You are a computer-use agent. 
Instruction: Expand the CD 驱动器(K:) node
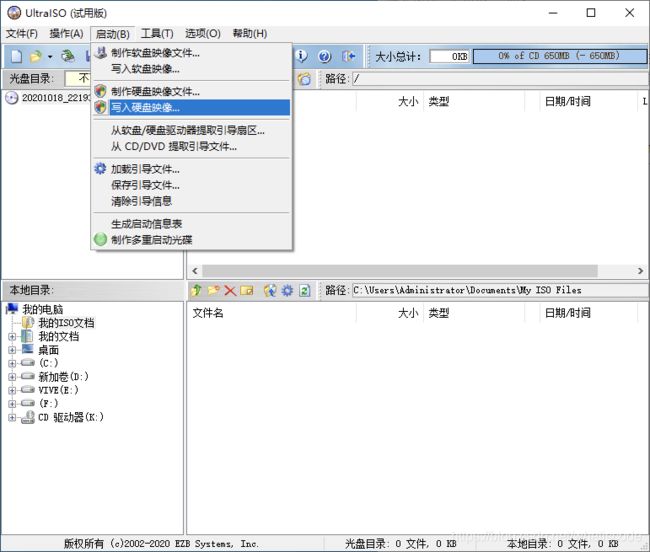pyautogui.click(x=12, y=417)
